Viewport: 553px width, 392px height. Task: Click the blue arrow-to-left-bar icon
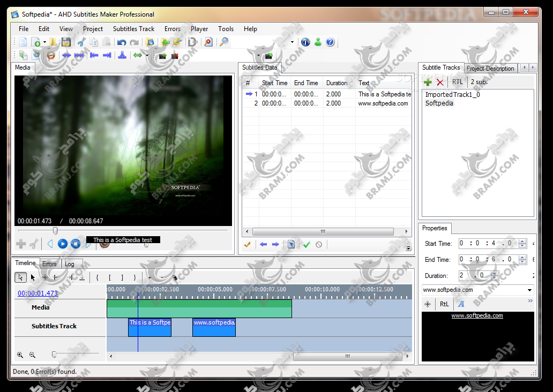tap(94, 55)
